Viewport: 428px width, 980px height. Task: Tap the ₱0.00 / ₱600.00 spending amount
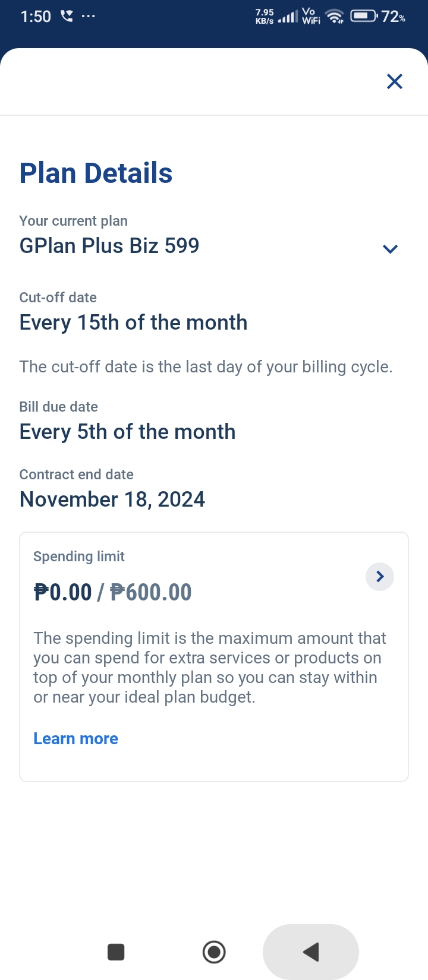click(x=112, y=592)
